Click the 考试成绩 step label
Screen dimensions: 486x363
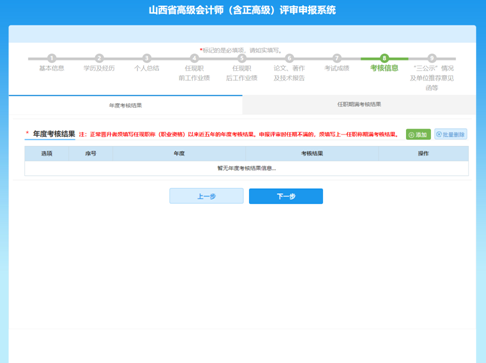(337, 68)
